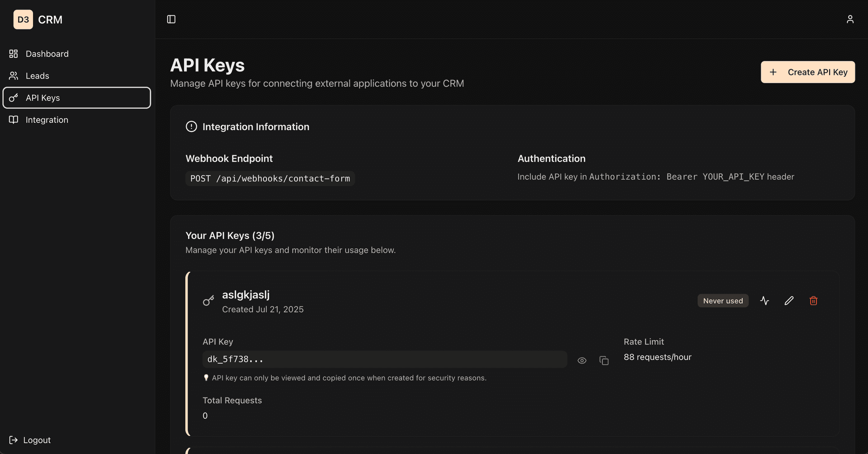Image resolution: width=868 pixels, height=454 pixels.
Task: Click the key icon beside aslgkjaslj
Action: (x=208, y=301)
